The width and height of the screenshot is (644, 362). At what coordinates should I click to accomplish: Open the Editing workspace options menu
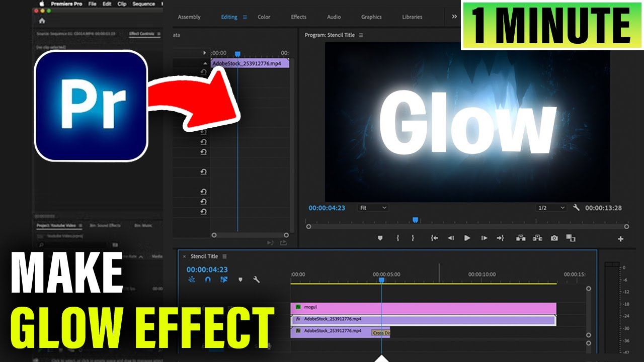point(245,17)
